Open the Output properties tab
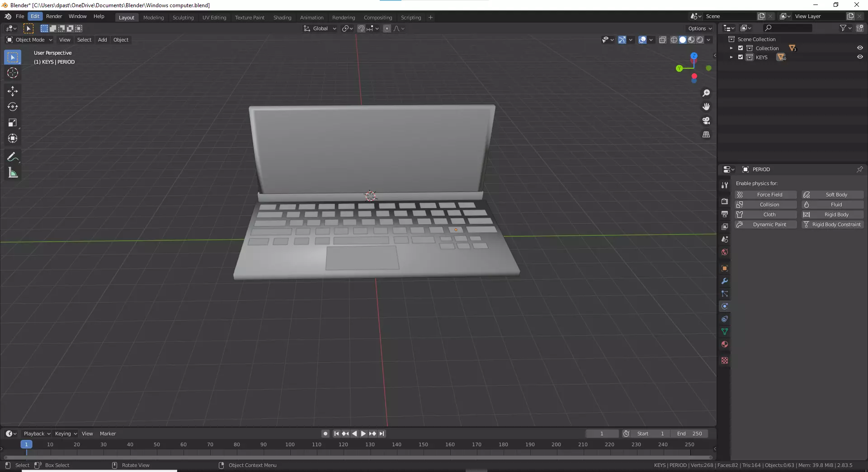Viewport: 868px width, 472px height. click(725, 214)
